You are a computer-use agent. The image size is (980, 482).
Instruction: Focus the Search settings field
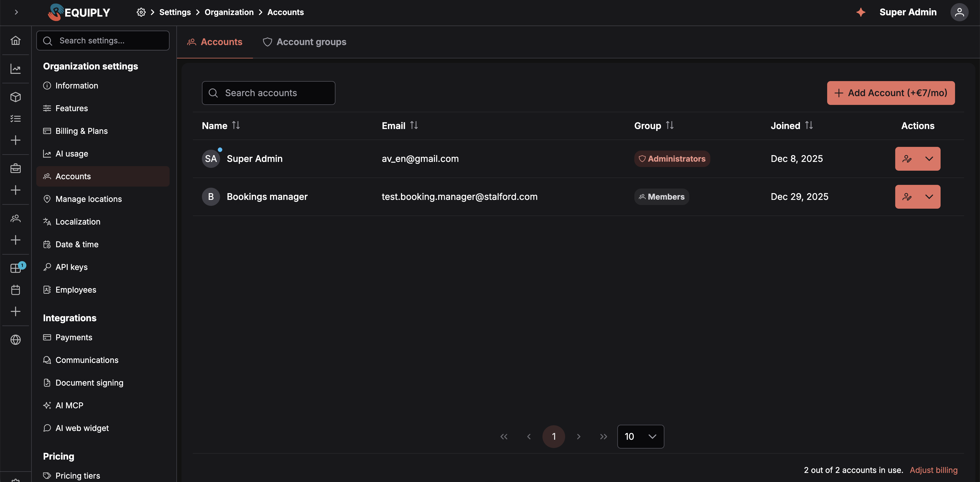pos(103,40)
